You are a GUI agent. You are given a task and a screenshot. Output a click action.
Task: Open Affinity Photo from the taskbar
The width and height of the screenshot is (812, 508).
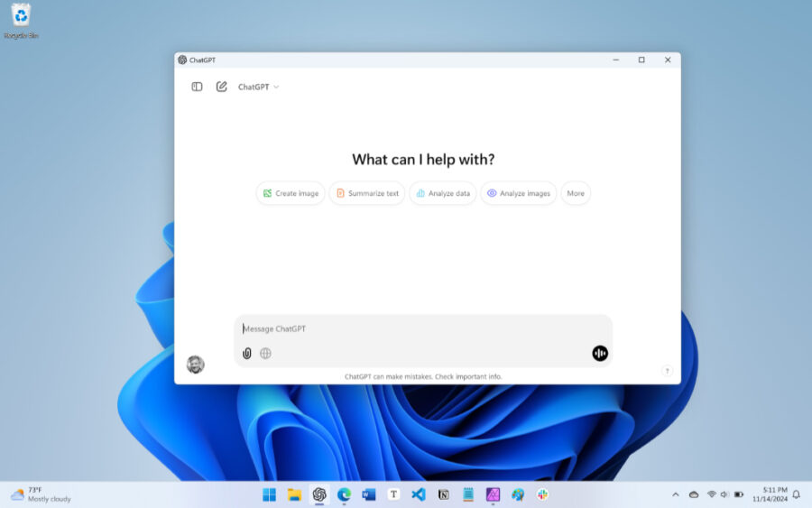[x=493, y=495]
